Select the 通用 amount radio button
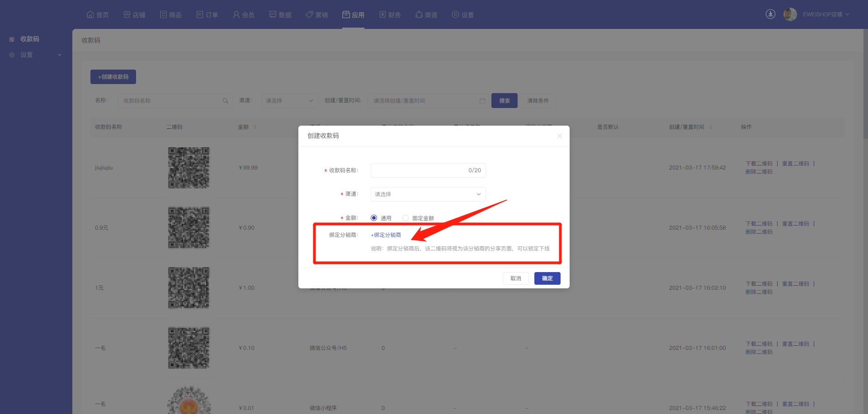The image size is (868, 414). [x=374, y=218]
